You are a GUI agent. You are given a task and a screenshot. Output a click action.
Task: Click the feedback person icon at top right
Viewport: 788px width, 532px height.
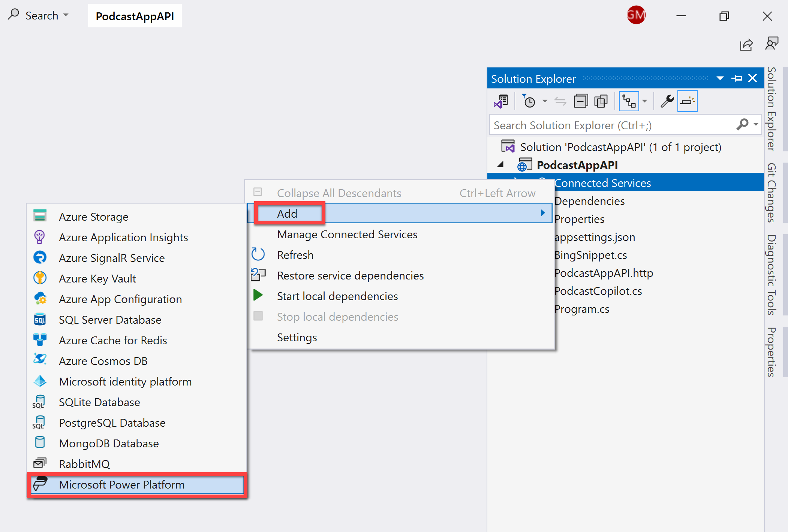tap(772, 44)
